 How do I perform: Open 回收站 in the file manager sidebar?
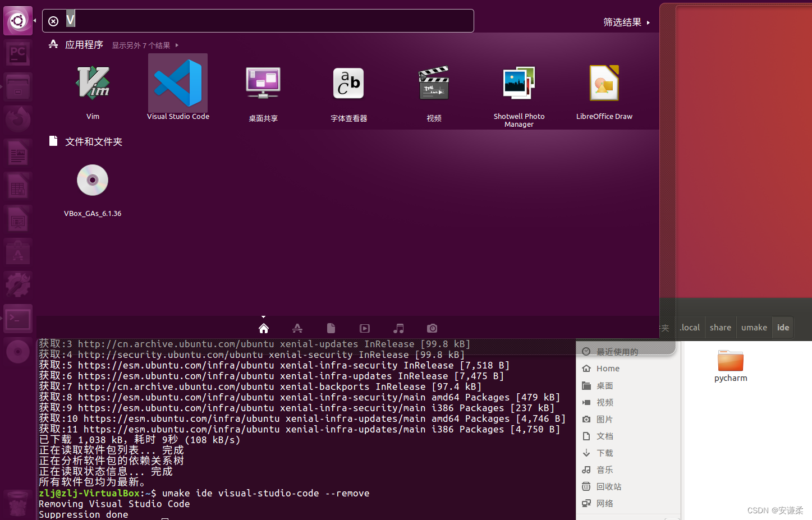coord(609,486)
